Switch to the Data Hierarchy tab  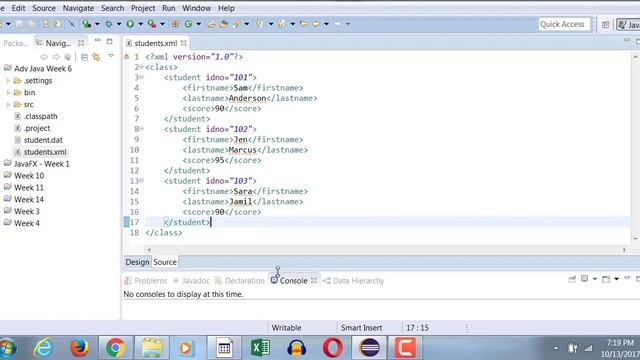pyautogui.click(x=353, y=281)
